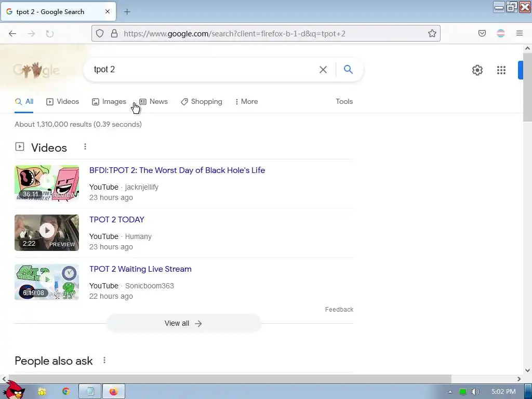Screen dimensions: 532x399
Task: Switch to the Shopping results tab
Action: 202,101
